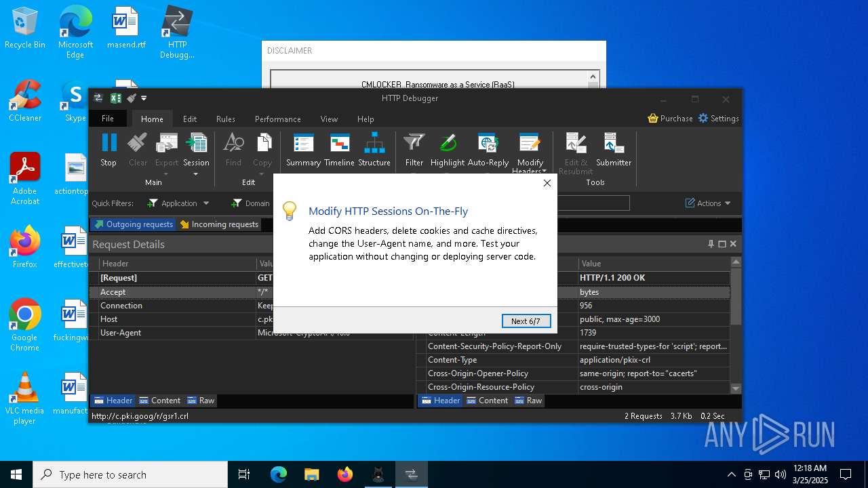Open the Structure view
This screenshot has width=868, height=488.
pyautogui.click(x=374, y=150)
